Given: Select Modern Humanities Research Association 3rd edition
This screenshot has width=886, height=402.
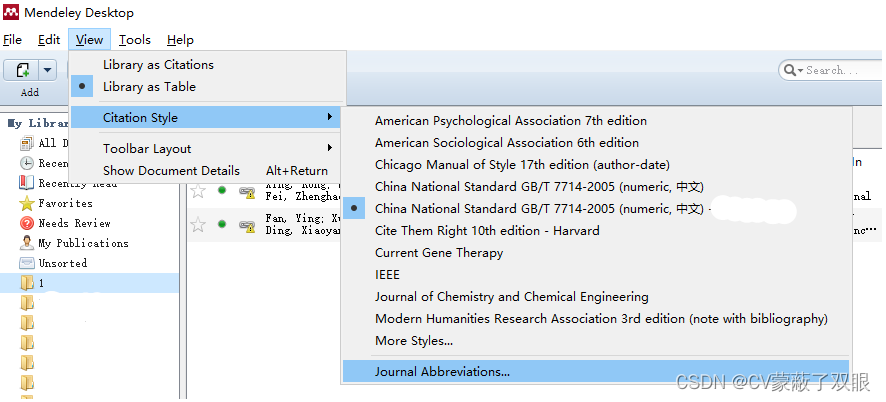Looking at the screenshot, I should click(x=596, y=319).
